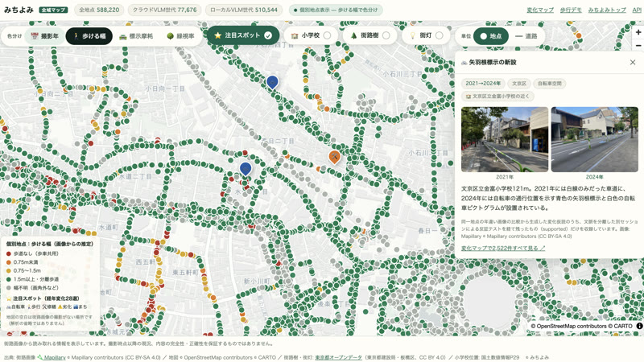Click the 文京区 tag
Screen dimensions: 644x362
tap(519, 84)
